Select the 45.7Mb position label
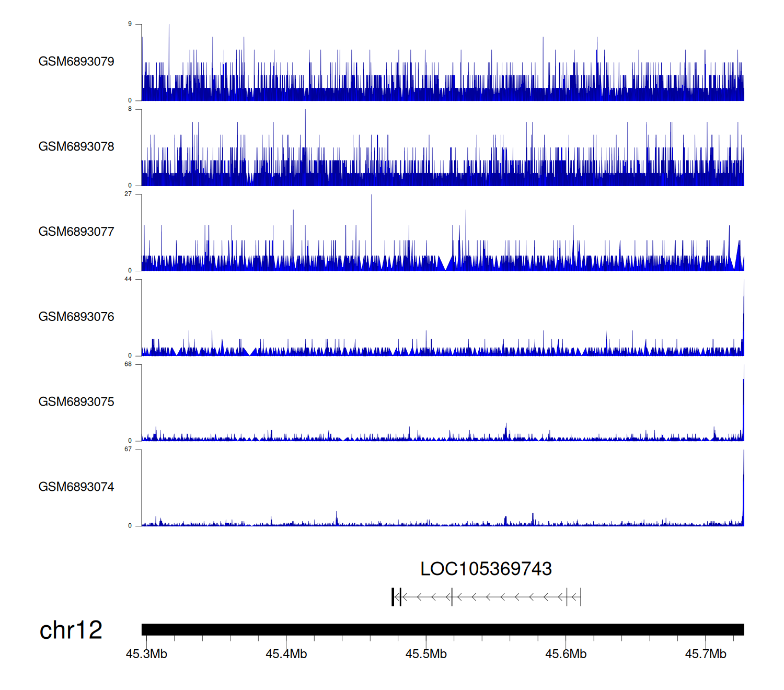784x690 pixels. tap(706, 654)
